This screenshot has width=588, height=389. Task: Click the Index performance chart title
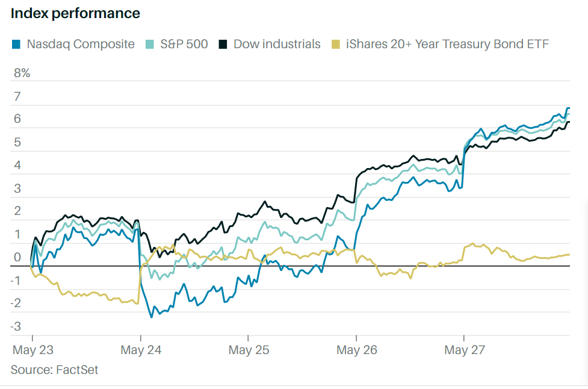(75, 13)
